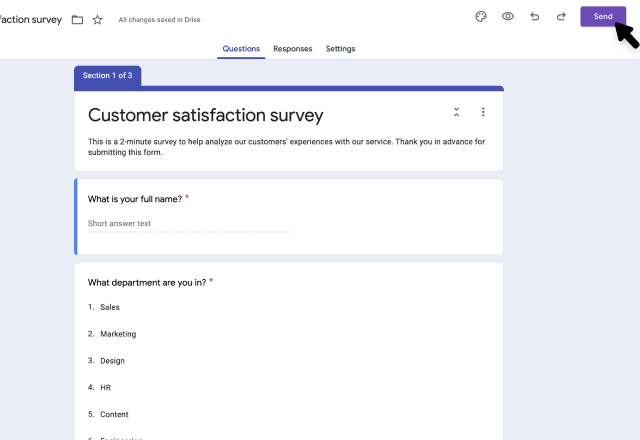Send the form
Viewport: 640px width, 440px height.
click(603, 16)
